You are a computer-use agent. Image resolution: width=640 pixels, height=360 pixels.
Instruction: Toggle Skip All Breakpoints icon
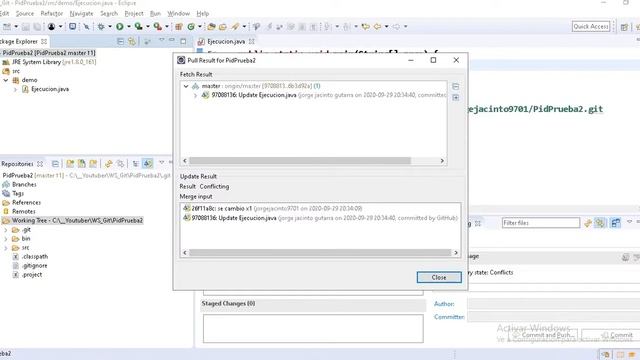pyautogui.click(x=86, y=27)
